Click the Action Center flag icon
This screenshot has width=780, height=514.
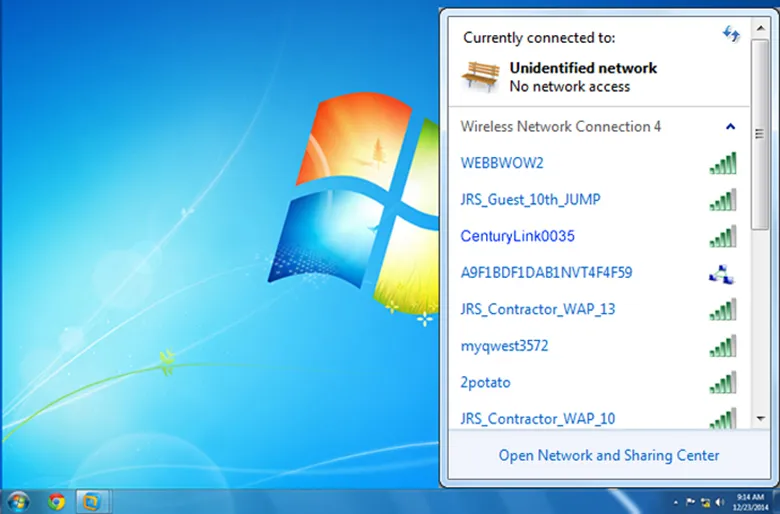pos(690,500)
